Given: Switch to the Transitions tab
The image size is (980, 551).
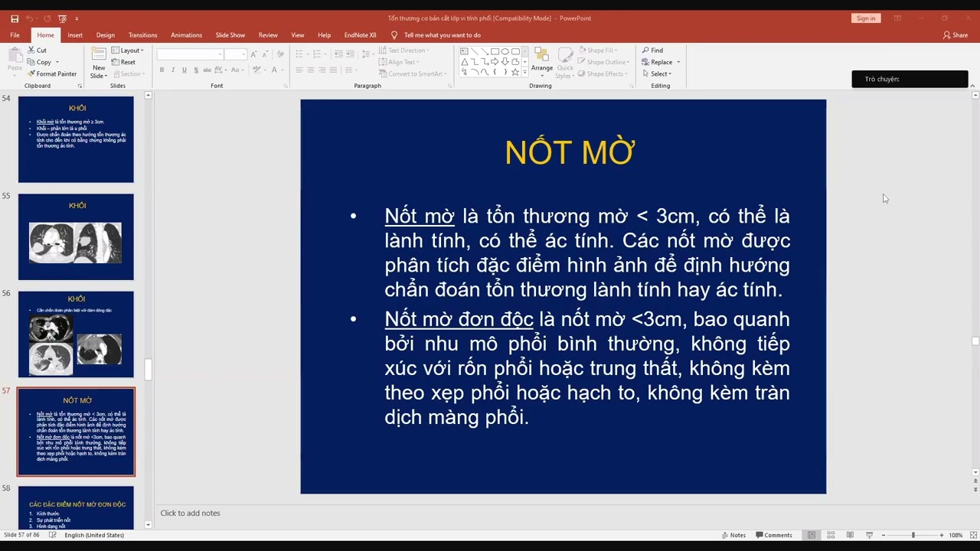Looking at the screenshot, I should click(x=142, y=35).
